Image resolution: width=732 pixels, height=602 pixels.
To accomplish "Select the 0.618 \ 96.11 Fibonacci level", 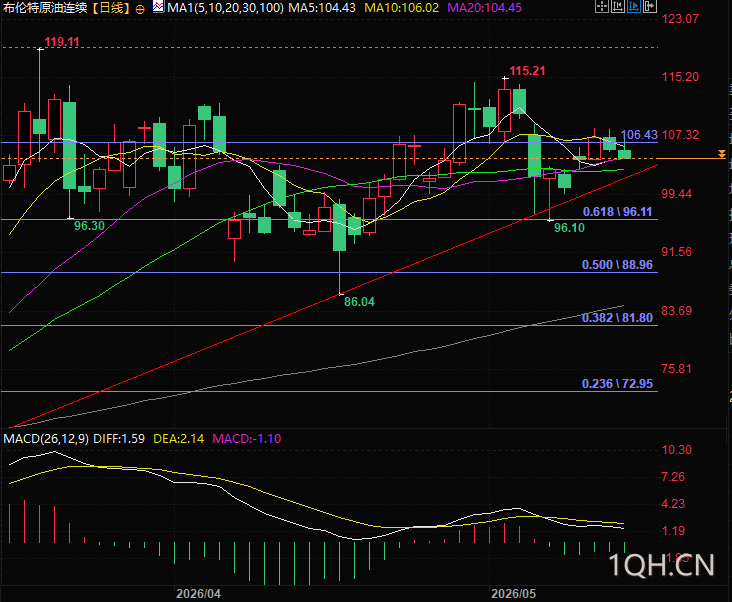I will [x=617, y=211].
